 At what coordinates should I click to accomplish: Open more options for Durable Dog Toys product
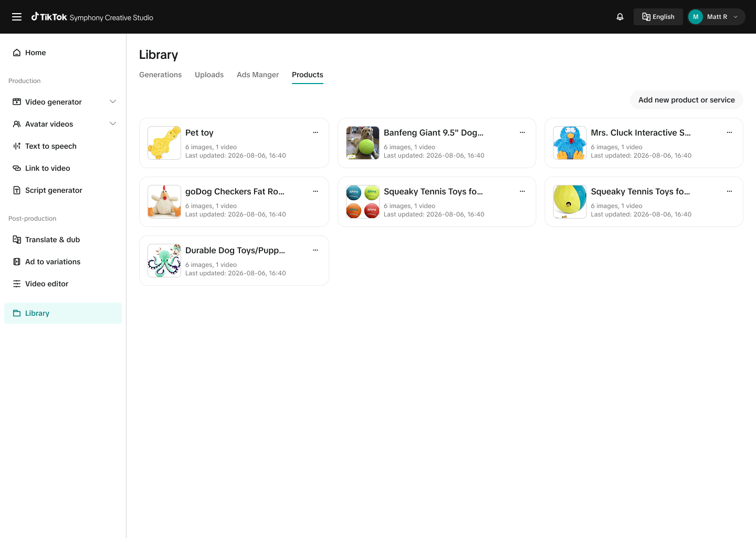coord(316,250)
